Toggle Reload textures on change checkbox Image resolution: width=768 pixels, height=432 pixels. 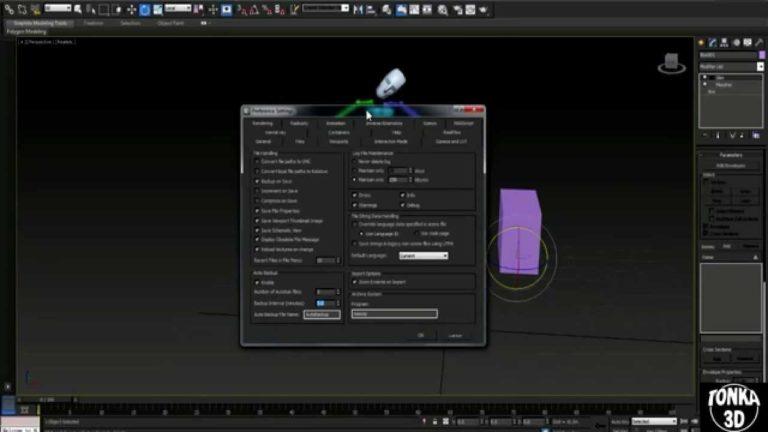(257, 249)
